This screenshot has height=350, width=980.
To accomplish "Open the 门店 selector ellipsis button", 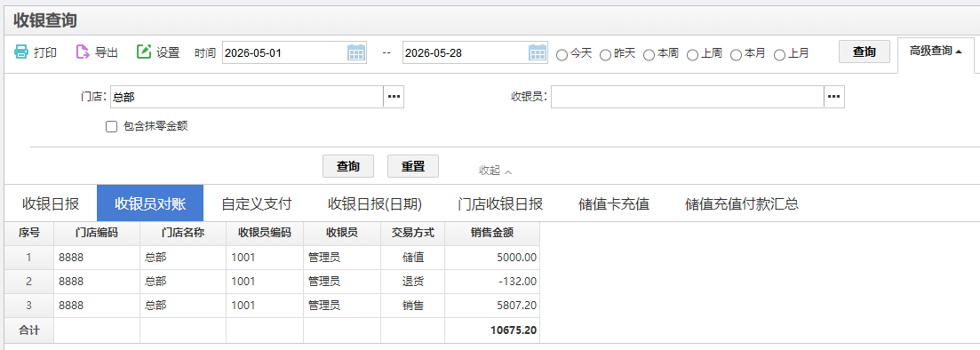I will tap(394, 96).
